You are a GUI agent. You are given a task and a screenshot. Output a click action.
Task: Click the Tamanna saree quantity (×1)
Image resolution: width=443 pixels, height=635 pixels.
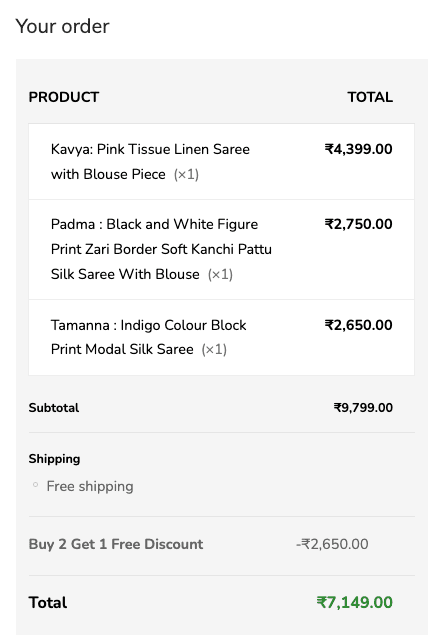pyautogui.click(x=214, y=349)
